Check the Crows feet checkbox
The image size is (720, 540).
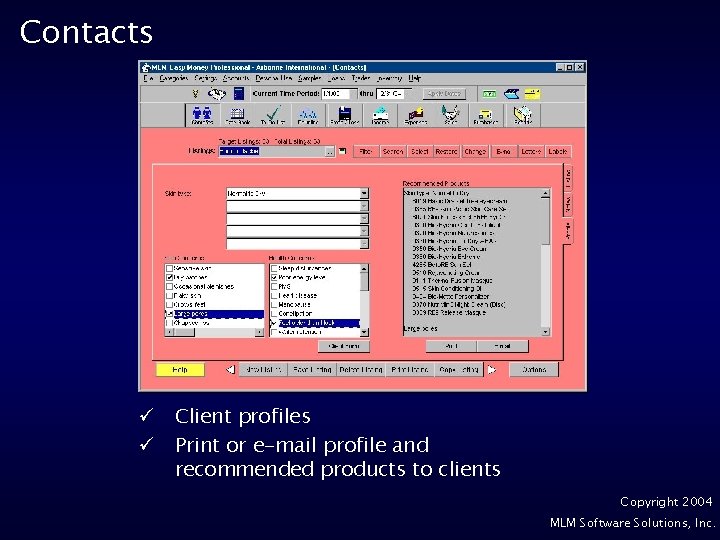pos(169,304)
